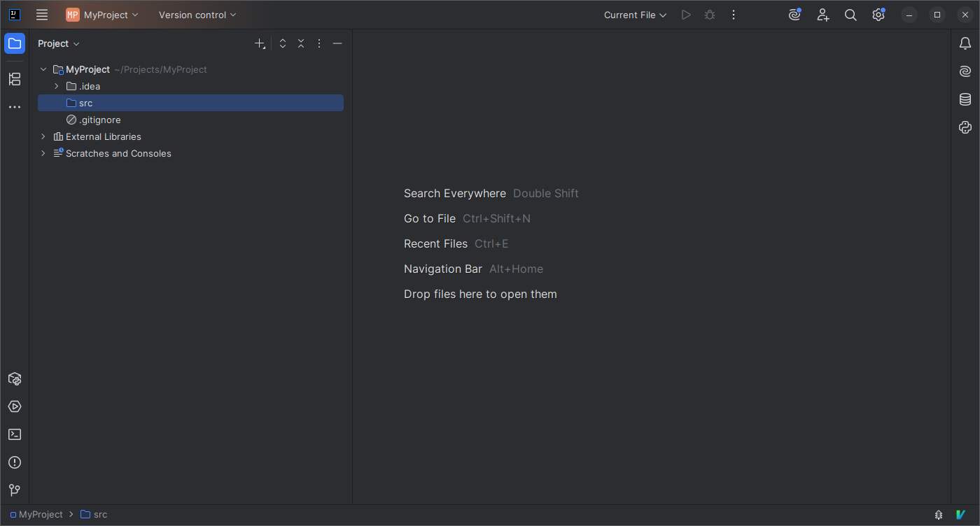Screen dimensions: 980x526
Task: Toggle the Project tool window button
Action: click(15, 43)
